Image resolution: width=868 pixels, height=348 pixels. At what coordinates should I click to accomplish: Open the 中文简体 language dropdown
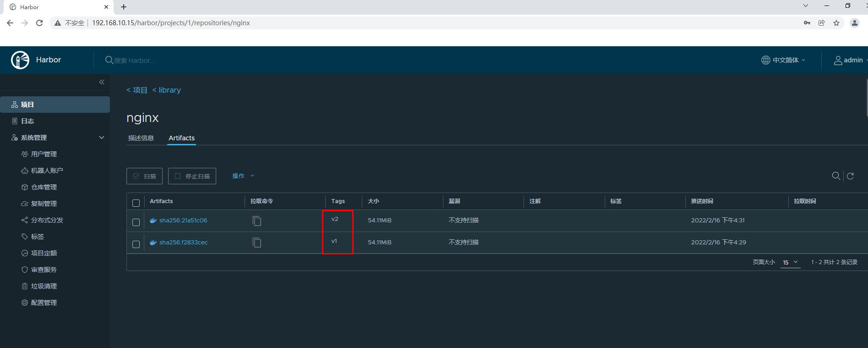(783, 60)
